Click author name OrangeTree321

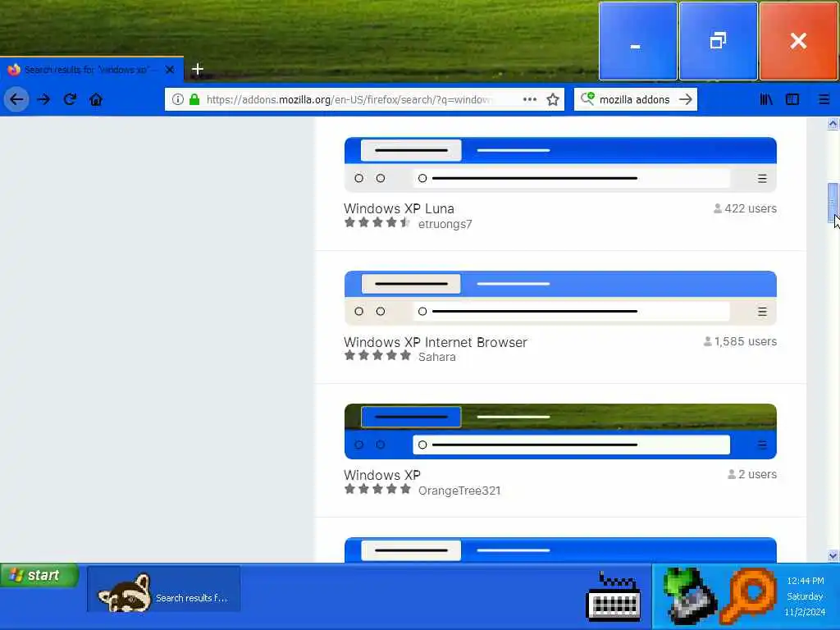459,491
